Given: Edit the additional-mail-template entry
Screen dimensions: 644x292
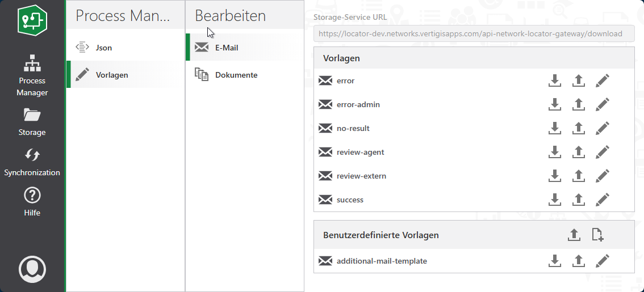Looking at the screenshot, I should [602, 261].
